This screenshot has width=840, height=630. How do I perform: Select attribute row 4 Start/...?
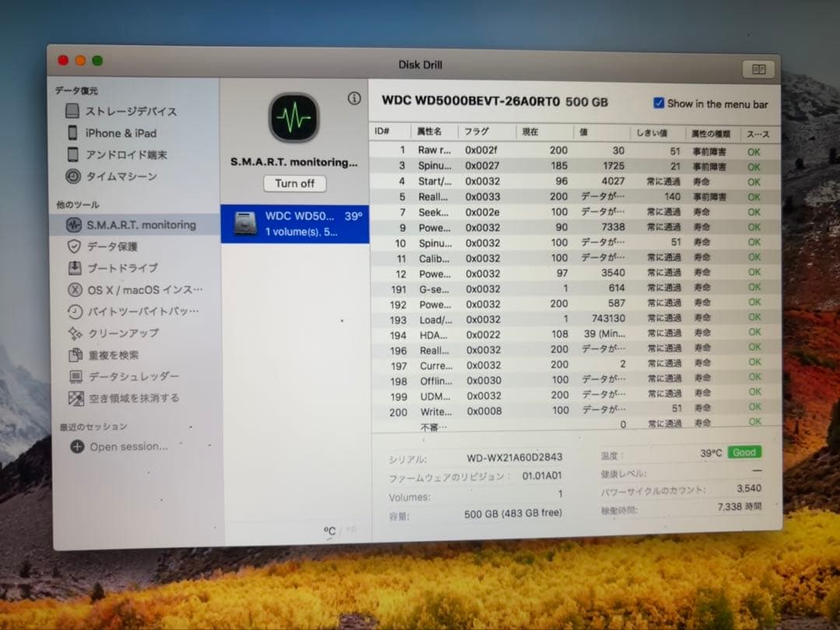[574, 181]
